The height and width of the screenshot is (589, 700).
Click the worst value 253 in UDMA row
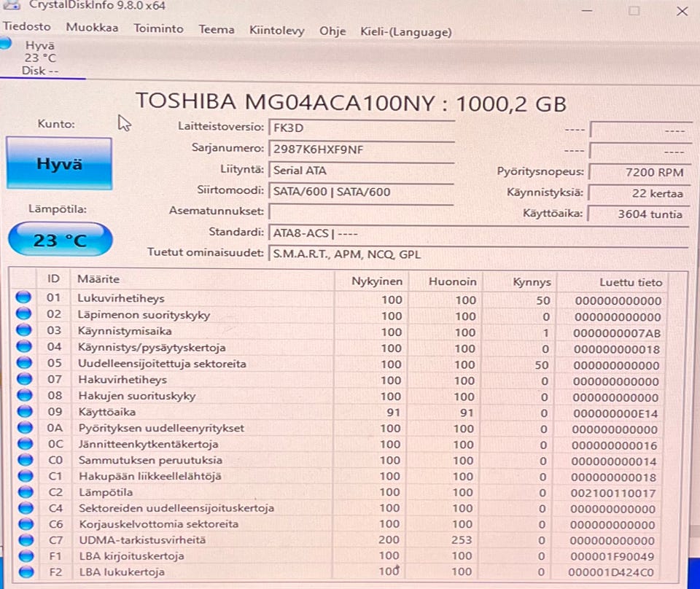[x=462, y=540]
